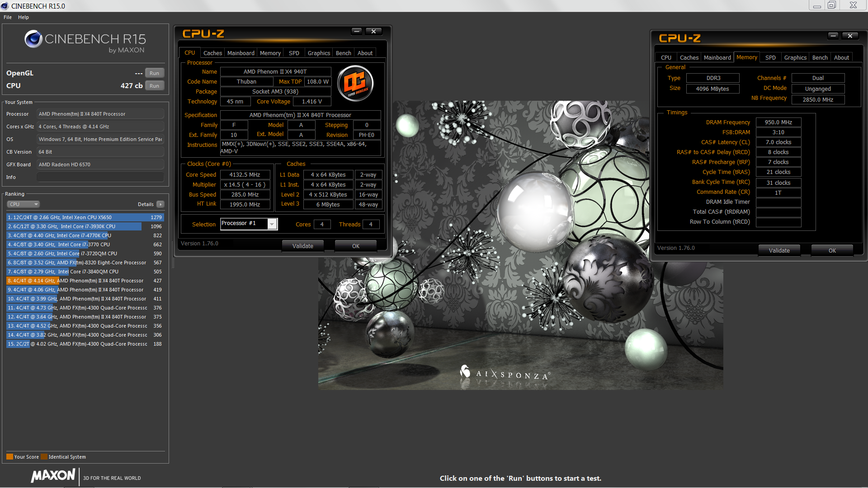Click the Processor name field in Your System
Screen dimensions: 868x488
pos(100,114)
